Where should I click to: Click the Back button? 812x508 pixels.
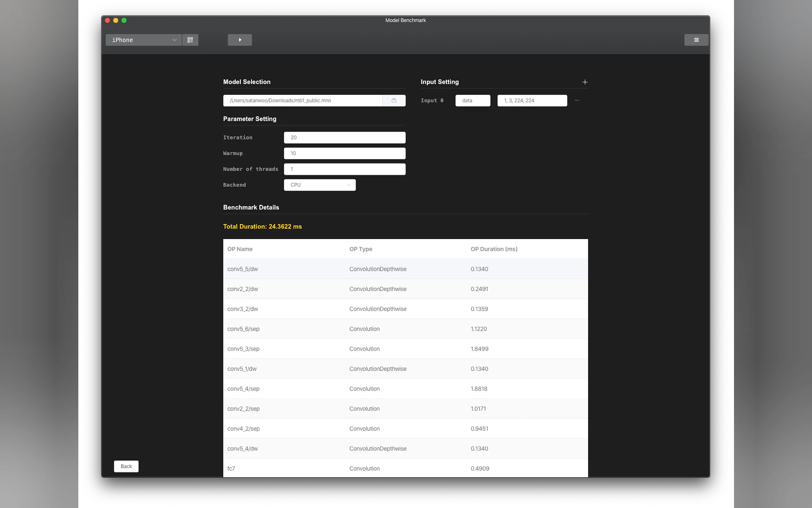pos(126,466)
